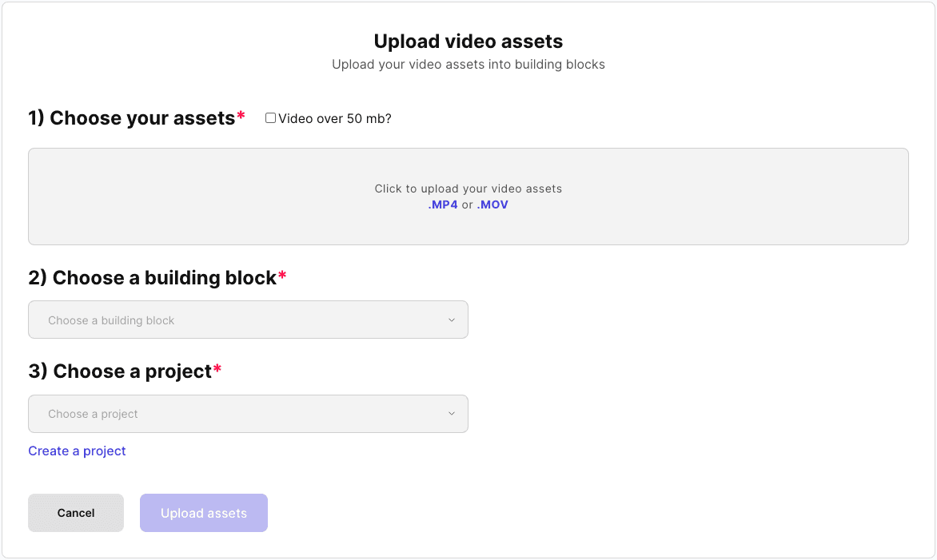Click the .MOV format text
Viewport: 937px width, 560px height.
coord(492,205)
